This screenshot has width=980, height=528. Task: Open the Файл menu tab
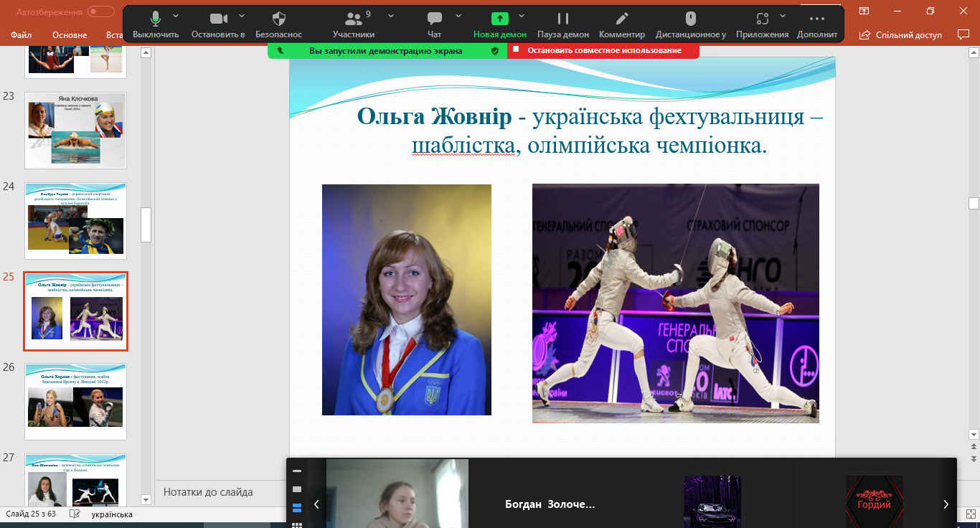(21, 35)
